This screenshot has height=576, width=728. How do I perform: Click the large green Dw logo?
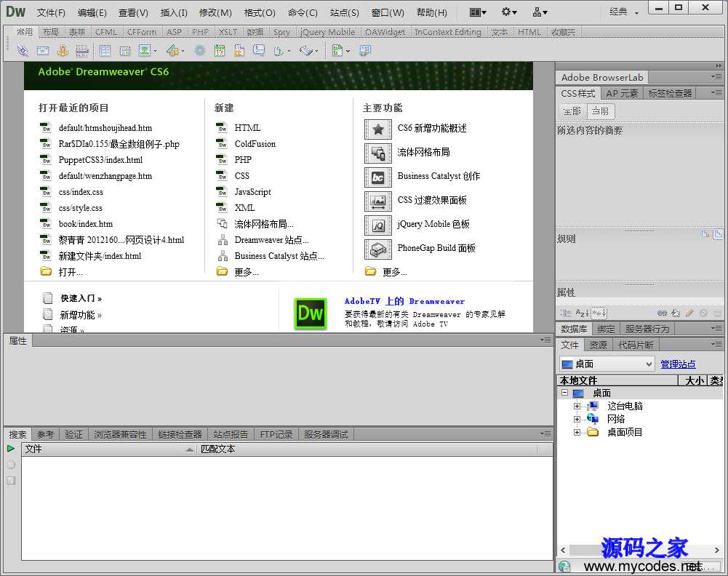(x=310, y=313)
